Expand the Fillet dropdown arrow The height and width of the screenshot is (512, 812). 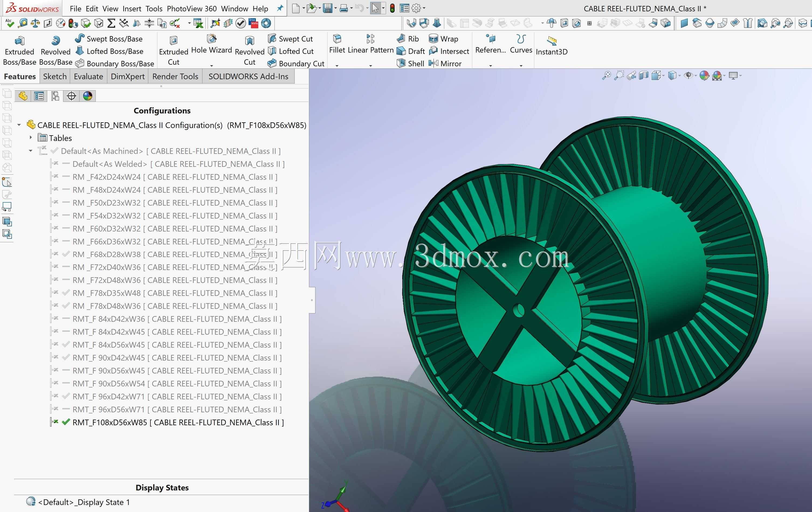click(x=337, y=65)
